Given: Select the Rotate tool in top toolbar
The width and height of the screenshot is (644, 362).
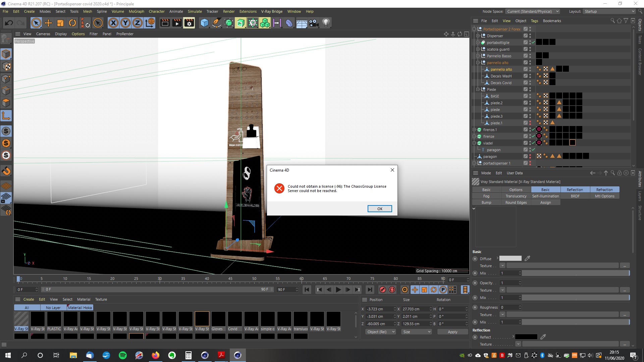Looking at the screenshot, I should pos(72,23).
